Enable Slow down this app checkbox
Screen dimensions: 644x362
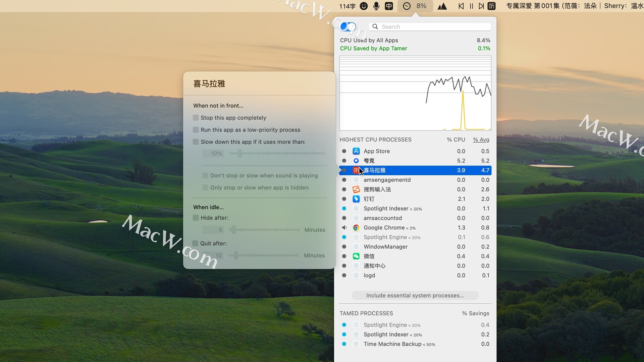tap(196, 142)
